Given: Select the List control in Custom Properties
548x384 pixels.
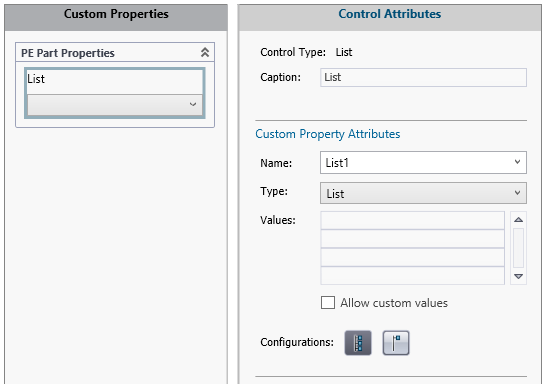Looking at the screenshot, I should click(115, 93).
